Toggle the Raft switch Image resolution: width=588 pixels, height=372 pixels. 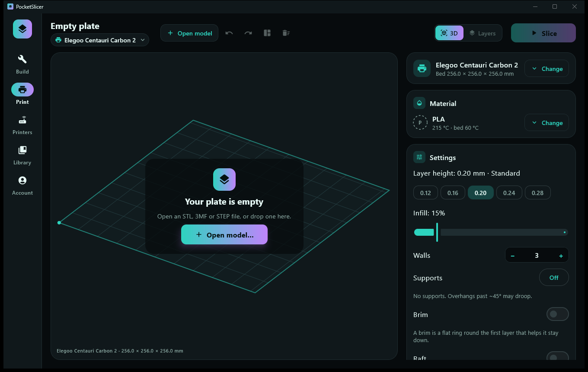click(x=557, y=356)
